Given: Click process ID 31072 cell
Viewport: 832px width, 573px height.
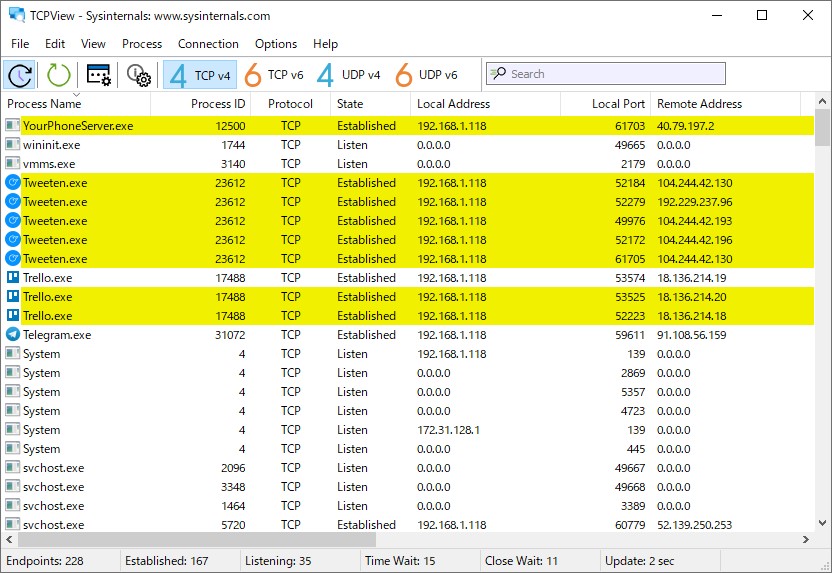Looking at the screenshot, I should (x=230, y=335).
